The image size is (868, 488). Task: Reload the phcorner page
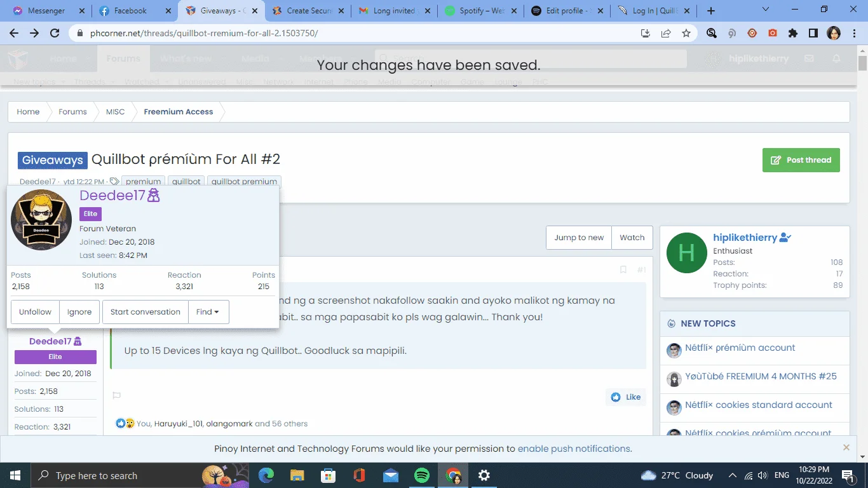[x=55, y=33]
